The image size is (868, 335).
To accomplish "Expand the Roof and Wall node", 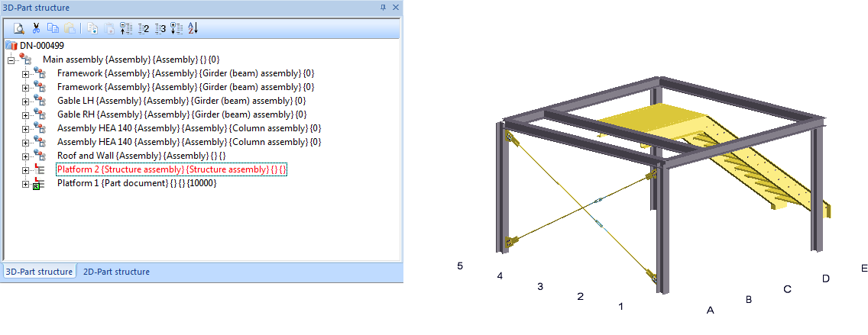I will point(25,157).
